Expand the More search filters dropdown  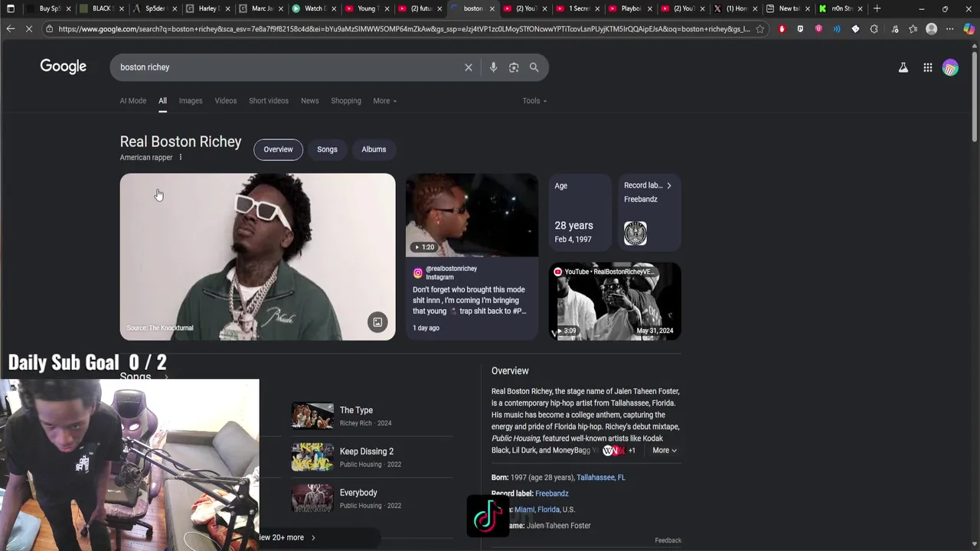(x=384, y=101)
